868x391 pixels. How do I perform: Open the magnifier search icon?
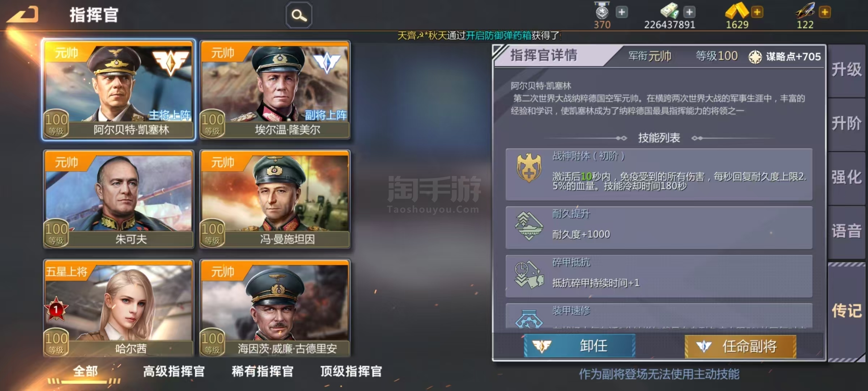tap(299, 15)
